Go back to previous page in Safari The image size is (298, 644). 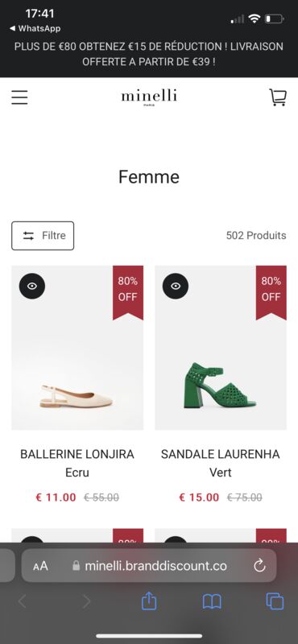point(23,601)
